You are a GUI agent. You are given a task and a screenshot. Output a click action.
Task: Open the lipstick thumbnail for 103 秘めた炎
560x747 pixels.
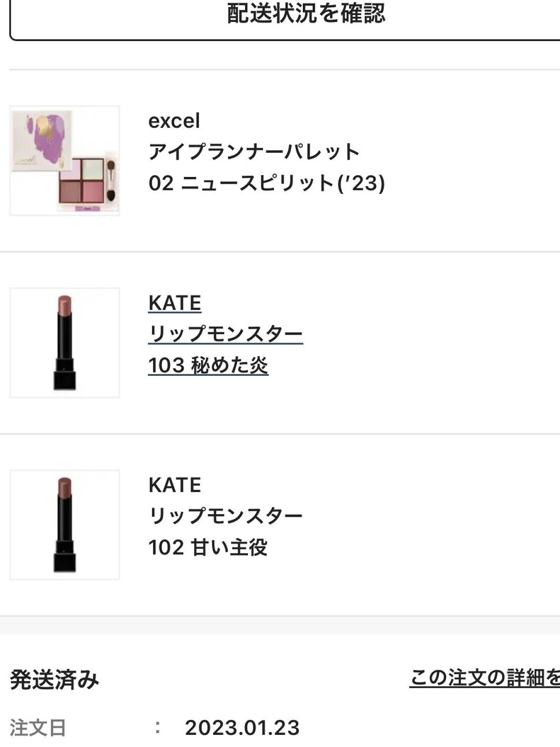[x=64, y=343]
